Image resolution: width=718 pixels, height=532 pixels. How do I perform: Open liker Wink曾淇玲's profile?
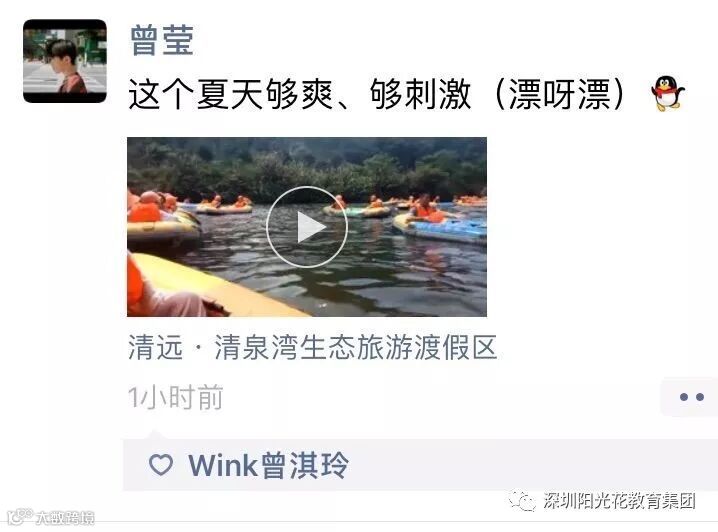tap(268, 465)
